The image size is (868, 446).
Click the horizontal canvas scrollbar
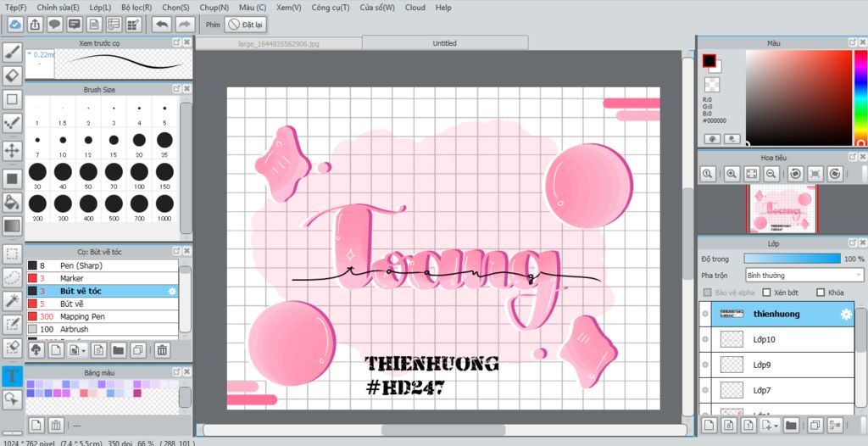(x=442, y=430)
